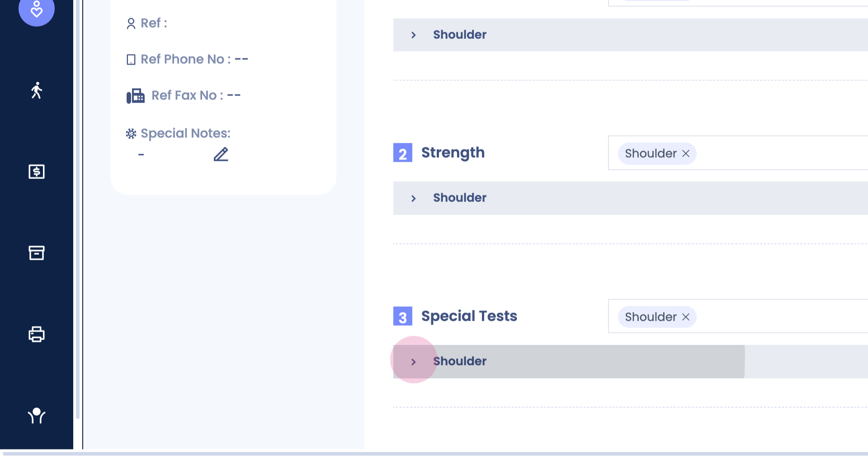Click the printer icon in sidebar
The height and width of the screenshot is (458, 868).
pos(37,334)
